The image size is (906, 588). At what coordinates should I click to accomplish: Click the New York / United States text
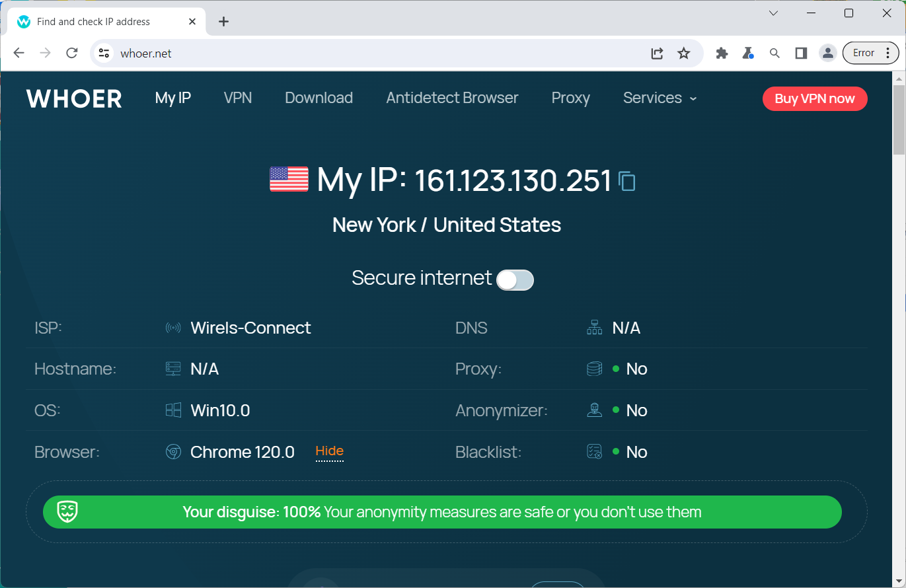[447, 225]
